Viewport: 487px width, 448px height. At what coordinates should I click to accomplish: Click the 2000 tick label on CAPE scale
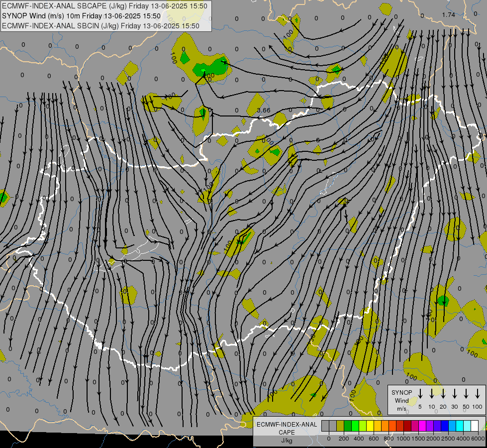click(x=433, y=439)
